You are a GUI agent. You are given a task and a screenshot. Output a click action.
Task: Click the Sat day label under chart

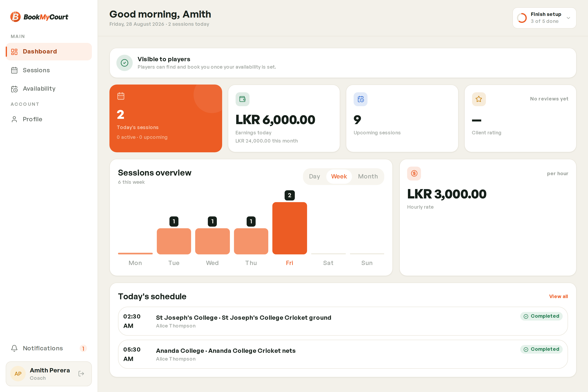328,263
